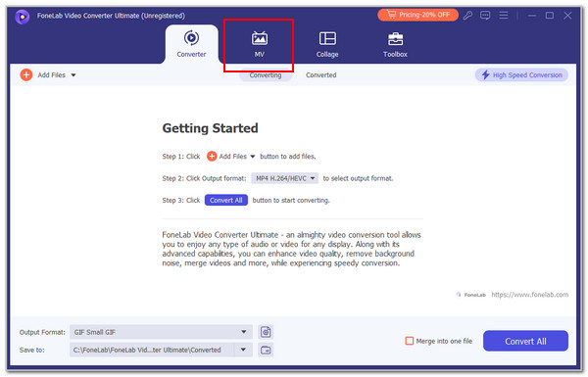Open the output folder icon

click(x=266, y=350)
